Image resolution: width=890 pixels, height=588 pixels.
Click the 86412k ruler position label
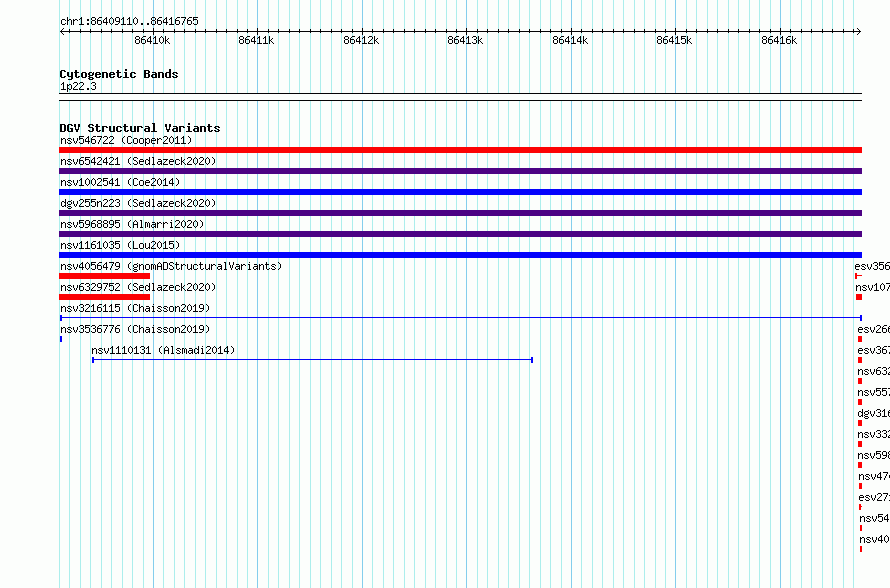[x=361, y=40]
